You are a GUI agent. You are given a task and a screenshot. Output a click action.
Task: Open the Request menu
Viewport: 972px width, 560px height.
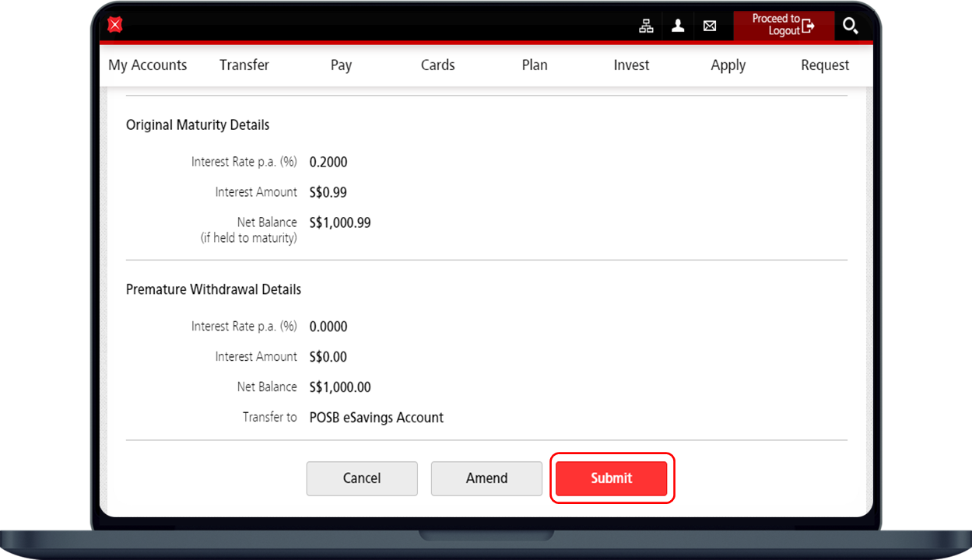coord(825,65)
